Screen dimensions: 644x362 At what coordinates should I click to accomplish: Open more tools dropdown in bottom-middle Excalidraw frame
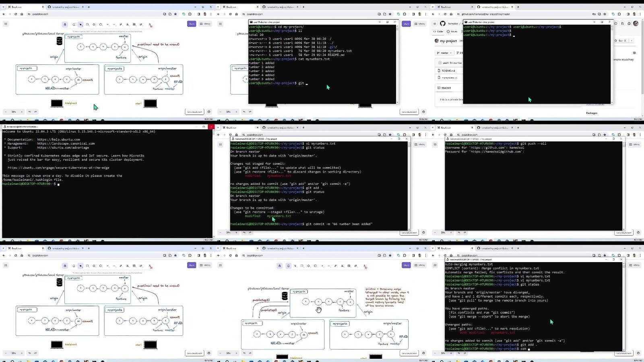(x=365, y=266)
